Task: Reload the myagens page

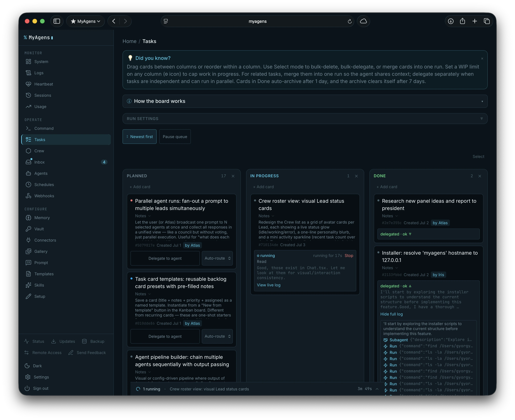Action: click(x=349, y=21)
